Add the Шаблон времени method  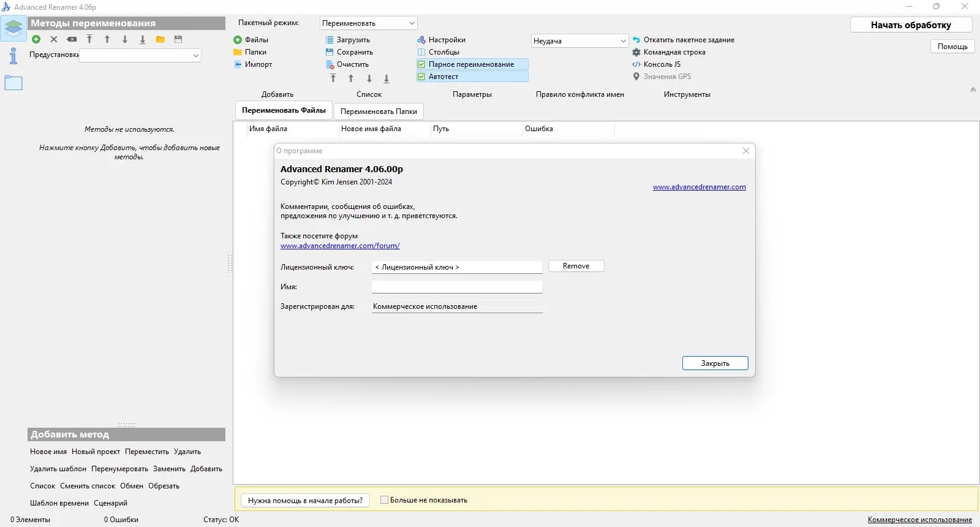pyautogui.click(x=59, y=503)
